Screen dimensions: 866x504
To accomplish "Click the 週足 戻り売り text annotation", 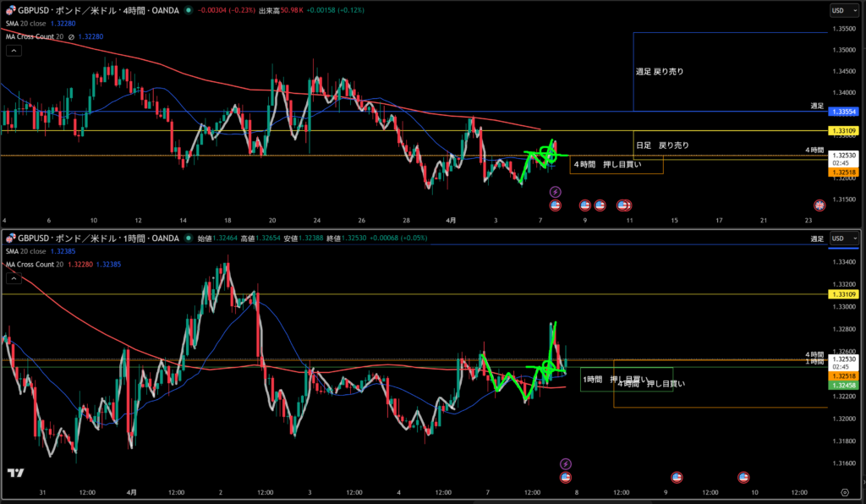I will point(660,72).
